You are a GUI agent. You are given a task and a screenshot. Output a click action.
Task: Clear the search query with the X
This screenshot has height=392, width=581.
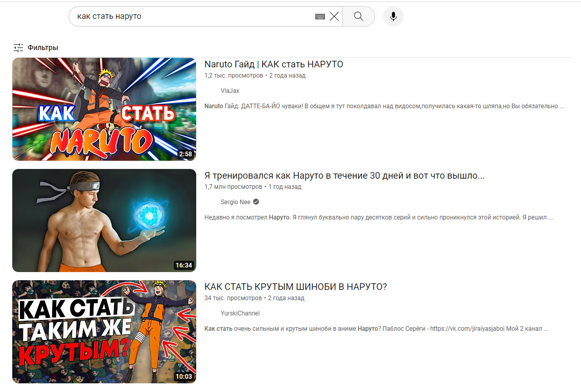(x=334, y=16)
